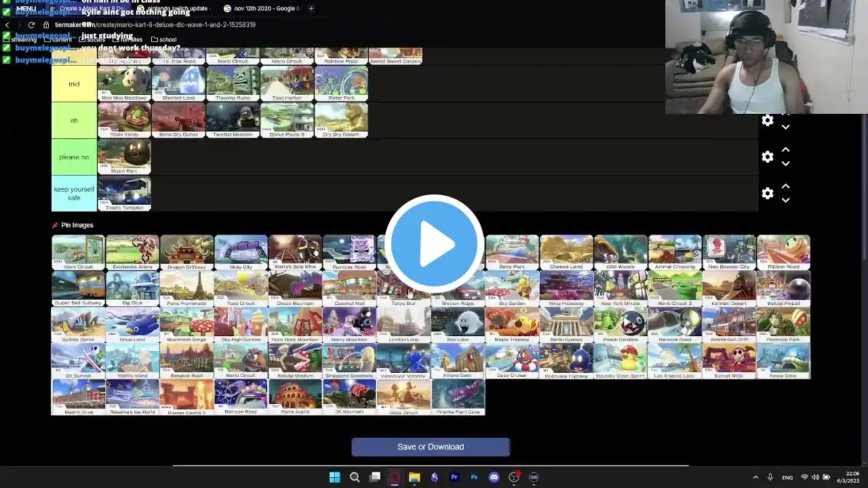Viewport: 868px width, 488px height.
Task: Select Paris Promenade track image
Action: [x=186, y=289]
